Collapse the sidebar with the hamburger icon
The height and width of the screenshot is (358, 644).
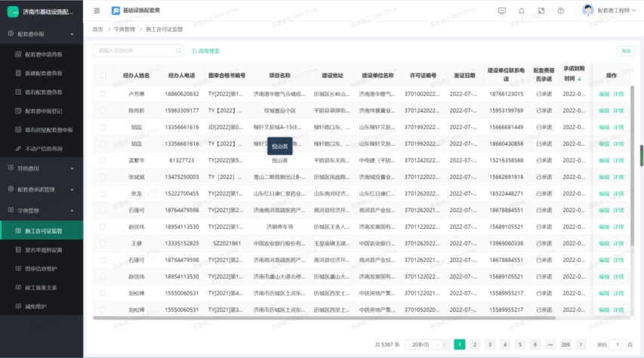[x=97, y=11]
